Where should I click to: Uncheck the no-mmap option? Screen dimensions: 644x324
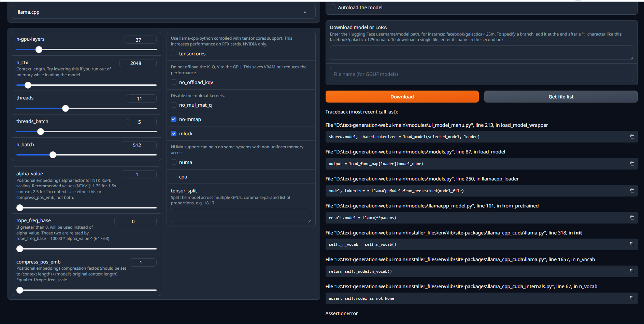click(174, 119)
